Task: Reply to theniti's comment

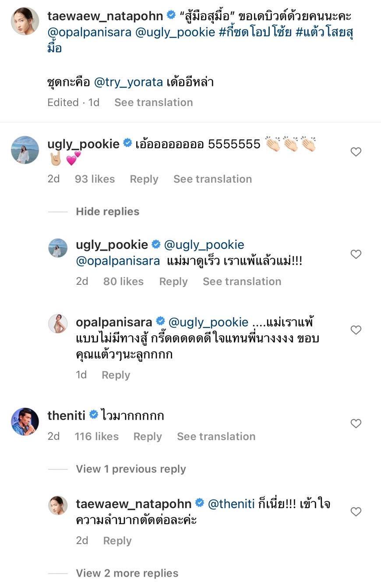Action: coord(147,436)
